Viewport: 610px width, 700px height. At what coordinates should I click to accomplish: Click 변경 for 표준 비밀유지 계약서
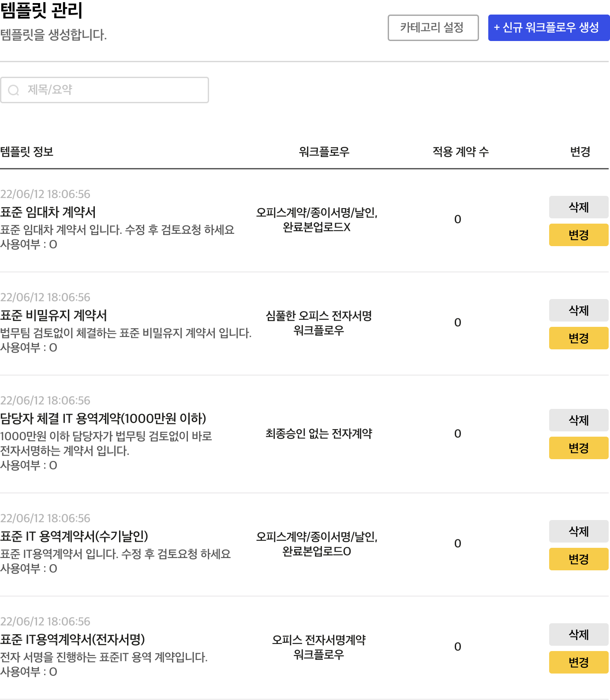click(x=579, y=338)
